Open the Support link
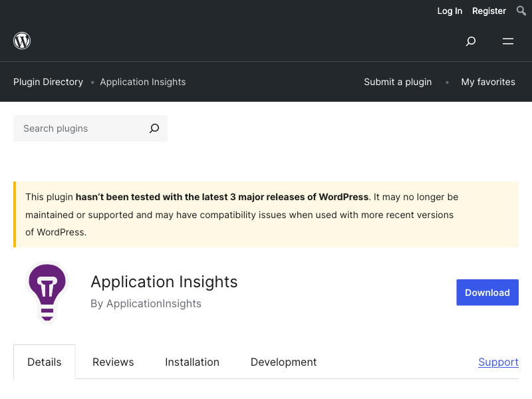532x399 pixels. [x=498, y=362]
